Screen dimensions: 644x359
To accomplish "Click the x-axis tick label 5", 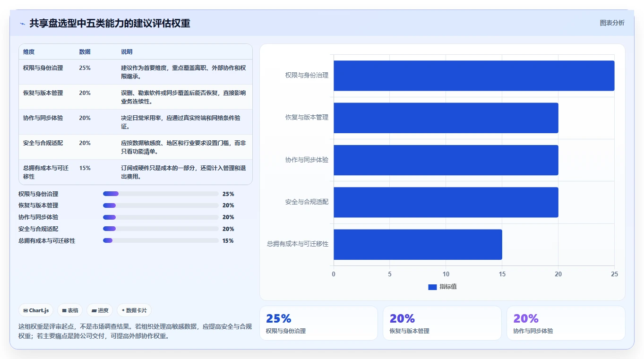I will pos(390,274).
